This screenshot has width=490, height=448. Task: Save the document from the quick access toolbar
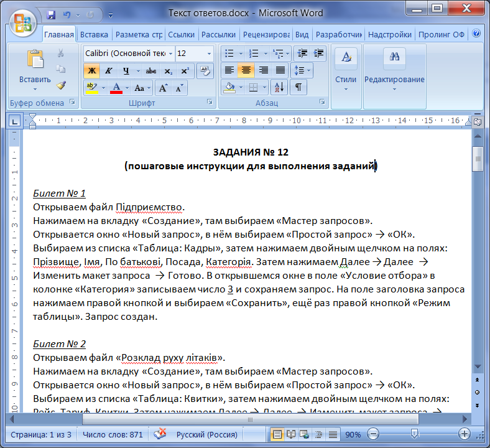tap(51, 15)
